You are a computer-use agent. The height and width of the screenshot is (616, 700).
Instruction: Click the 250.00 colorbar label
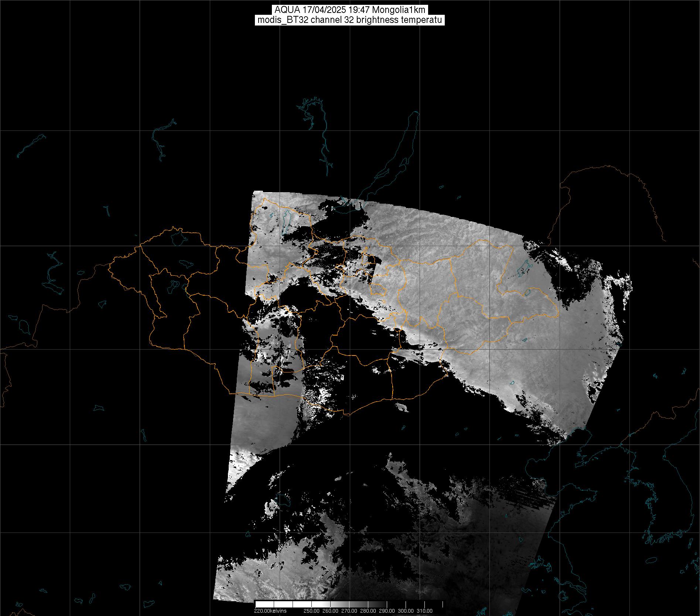(311, 611)
